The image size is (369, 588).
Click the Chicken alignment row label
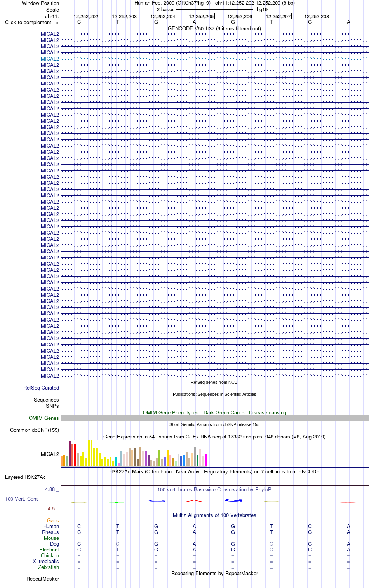pyautogui.click(x=50, y=555)
